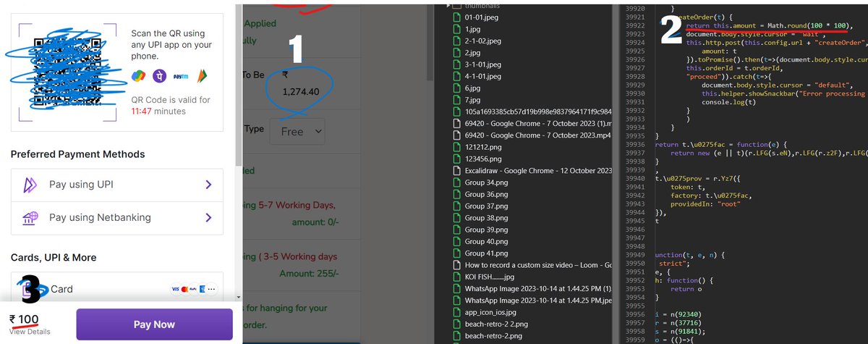This screenshot has width=868, height=344.
Task: Open the Type dropdown showing Free
Action: [297, 132]
